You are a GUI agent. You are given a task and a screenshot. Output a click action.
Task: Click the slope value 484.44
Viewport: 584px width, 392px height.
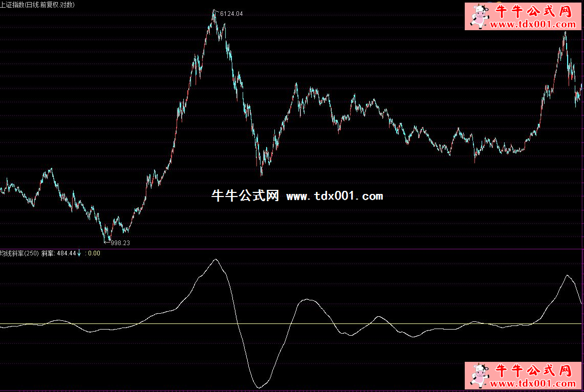[x=66, y=253]
